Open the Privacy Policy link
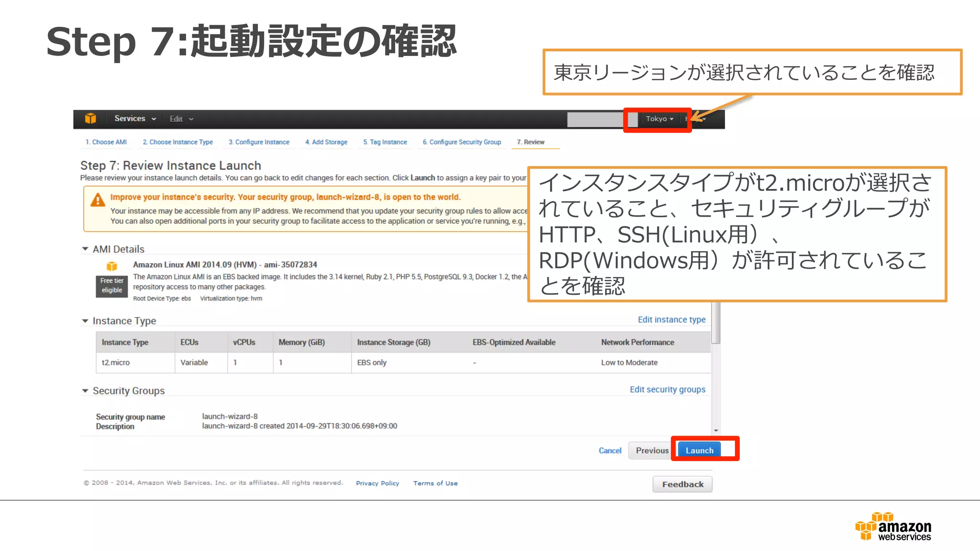This screenshot has width=980, height=551. pyautogui.click(x=378, y=483)
